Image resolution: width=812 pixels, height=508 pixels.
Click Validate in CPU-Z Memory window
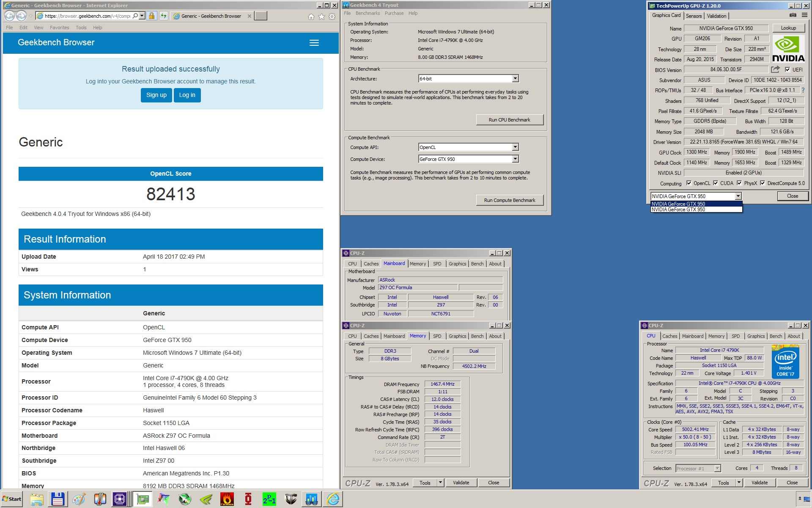(461, 483)
